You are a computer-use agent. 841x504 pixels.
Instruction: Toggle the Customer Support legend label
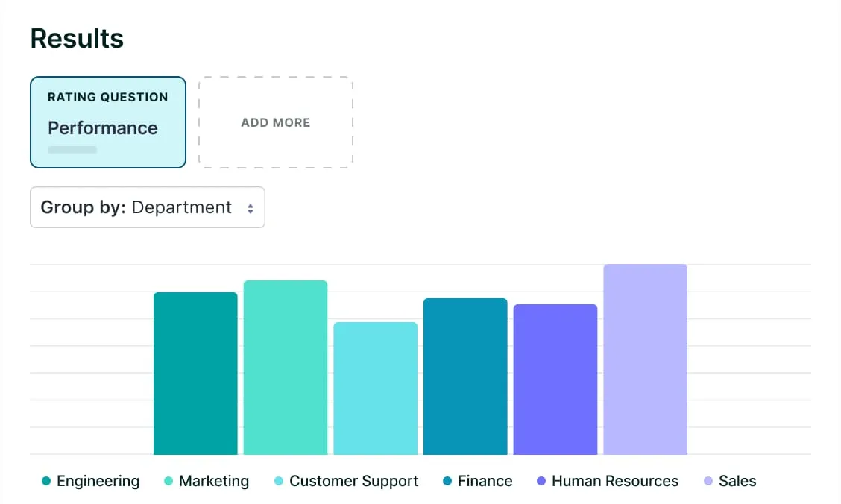tap(353, 482)
